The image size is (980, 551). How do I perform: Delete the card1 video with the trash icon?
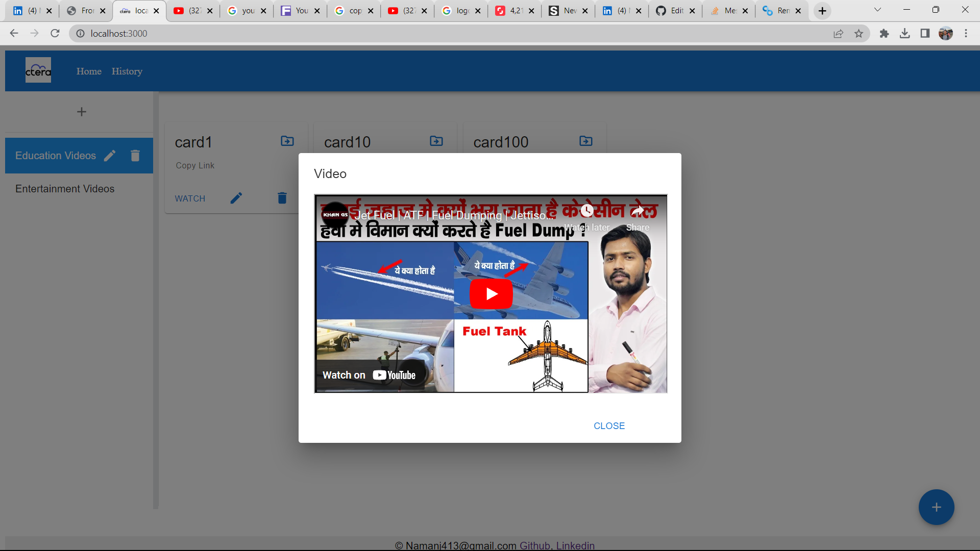coord(281,198)
